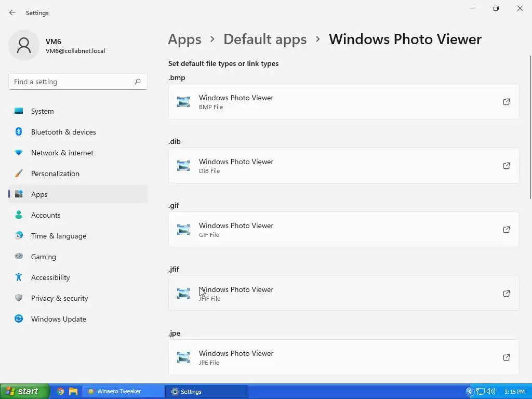Viewport: 532px width, 399px height.
Task: Open Accessibility settings
Action: [78, 277]
